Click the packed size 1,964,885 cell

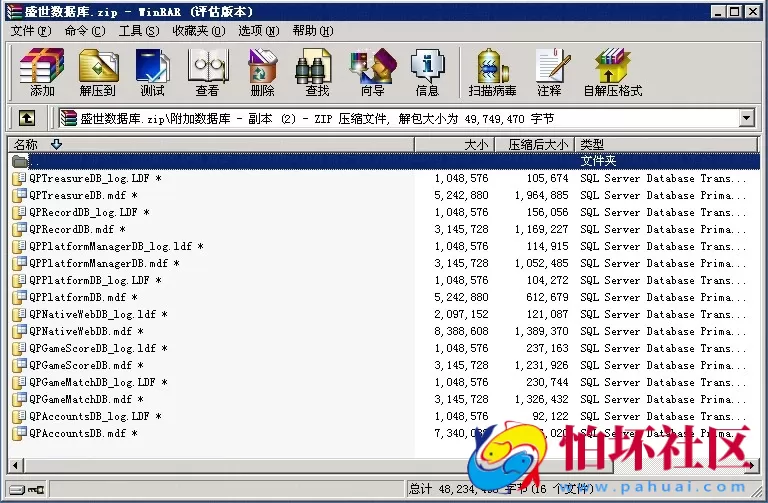pyautogui.click(x=541, y=195)
